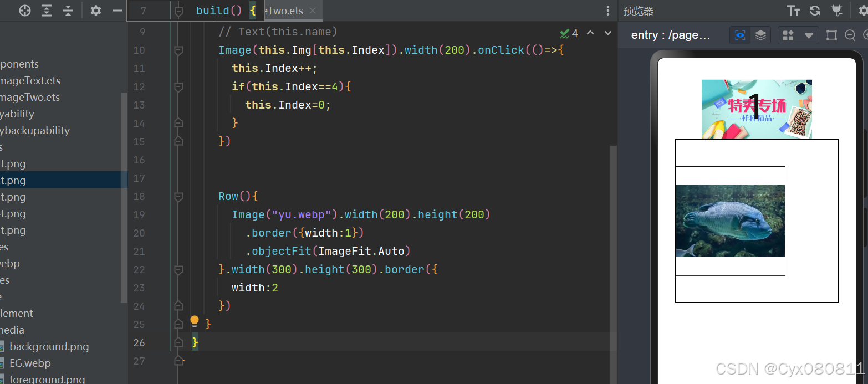Image resolution: width=868 pixels, height=384 pixels.
Task: Click the yellow lightbulb intention icon
Action: pyautogui.click(x=195, y=321)
